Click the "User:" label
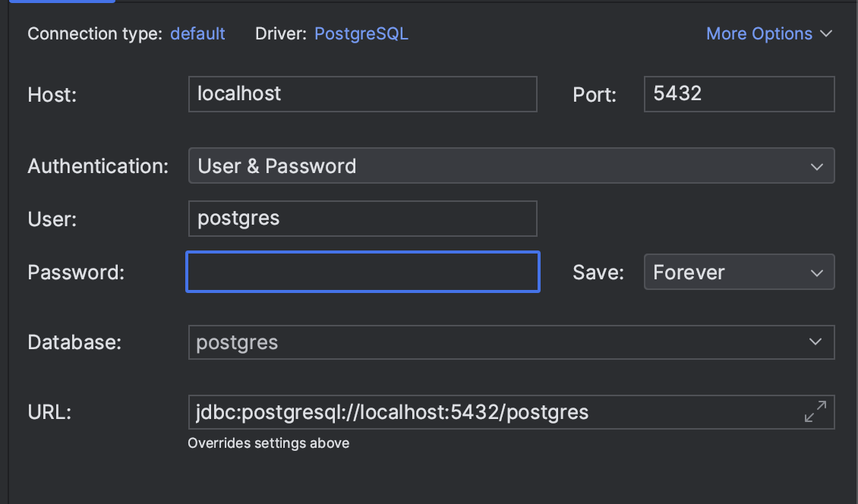 point(52,219)
